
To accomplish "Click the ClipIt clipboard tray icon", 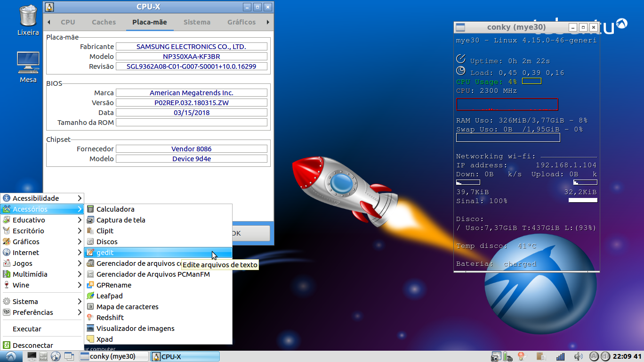I will tap(540, 356).
